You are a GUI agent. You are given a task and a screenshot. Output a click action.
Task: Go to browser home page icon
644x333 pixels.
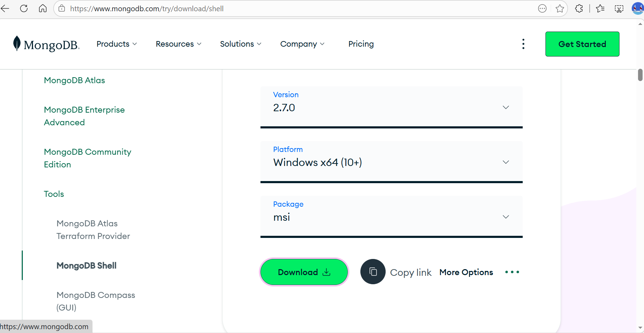tap(43, 8)
